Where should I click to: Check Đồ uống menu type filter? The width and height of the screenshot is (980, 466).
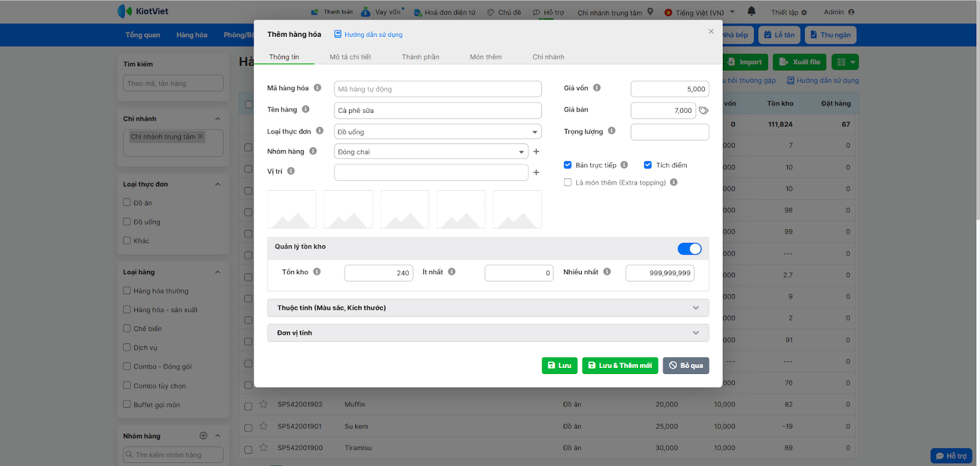tap(127, 221)
